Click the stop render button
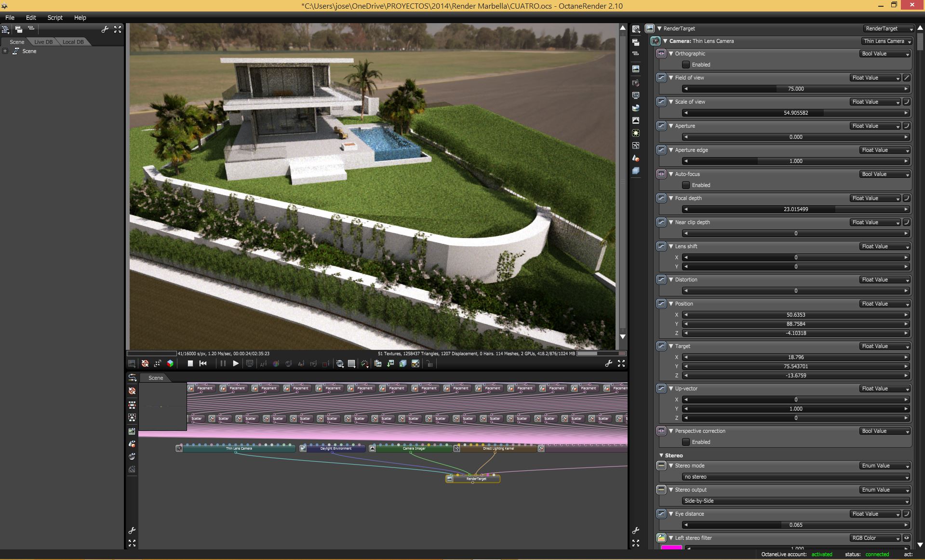The width and height of the screenshot is (925, 560). 190,364
